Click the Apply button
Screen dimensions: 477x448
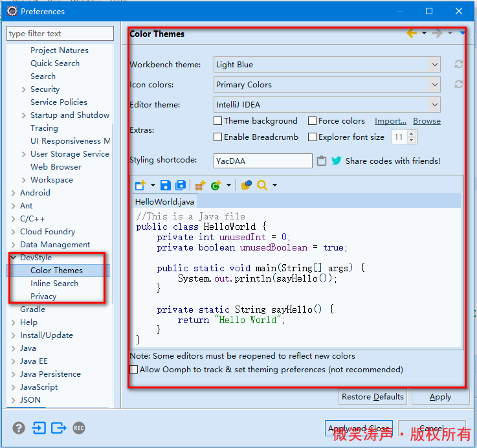[x=441, y=397]
